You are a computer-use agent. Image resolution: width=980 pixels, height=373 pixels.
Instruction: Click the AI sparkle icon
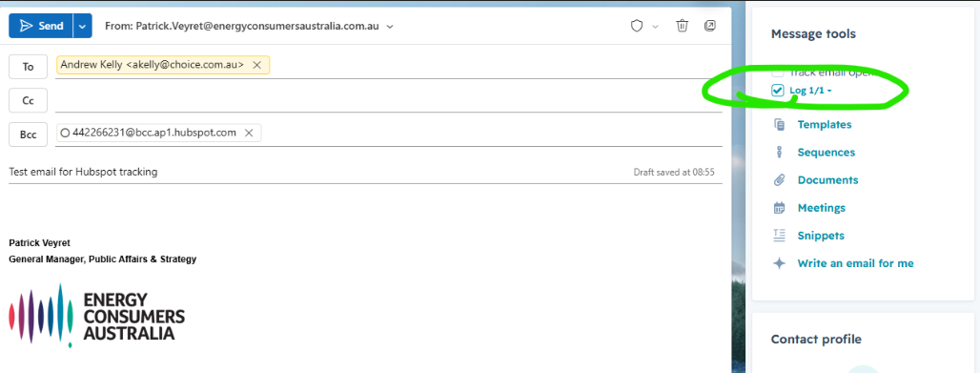[x=779, y=263]
